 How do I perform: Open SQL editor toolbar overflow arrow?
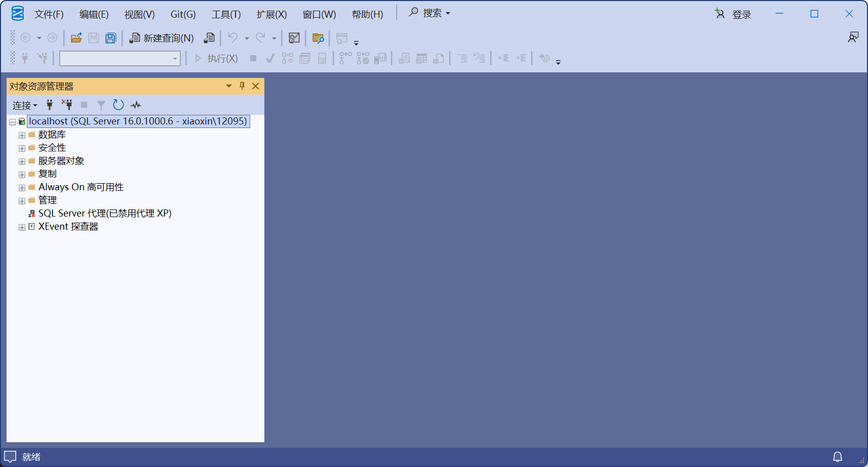[558, 63]
